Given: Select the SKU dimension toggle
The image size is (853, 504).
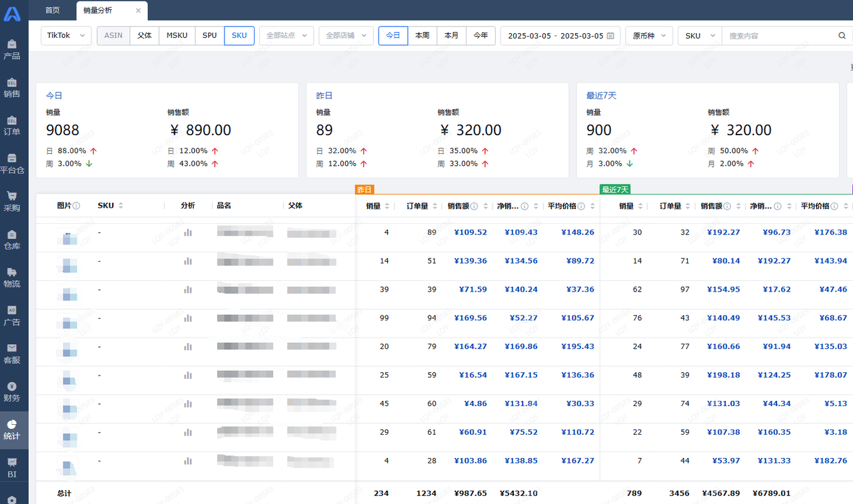Looking at the screenshot, I should pyautogui.click(x=239, y=36).
